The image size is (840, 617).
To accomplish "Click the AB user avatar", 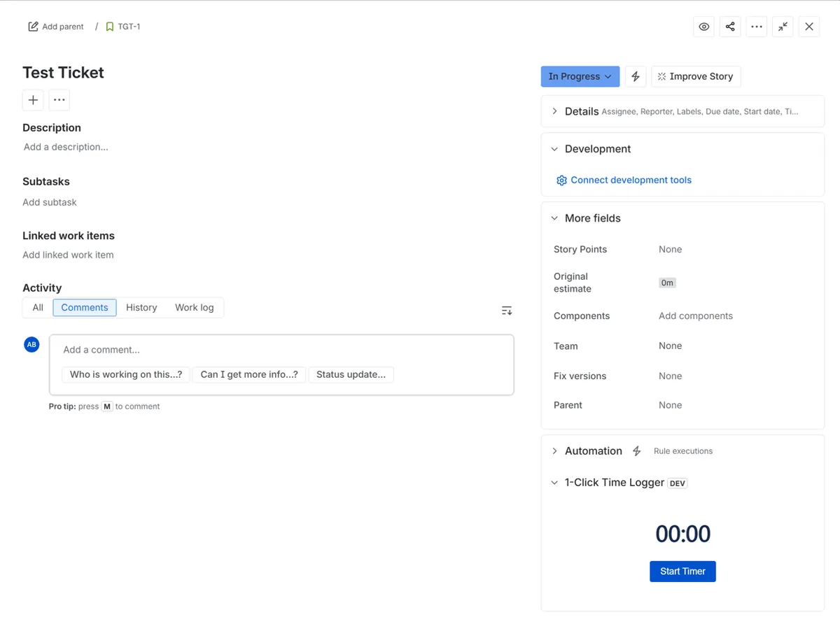I will [x=31, y=344].
